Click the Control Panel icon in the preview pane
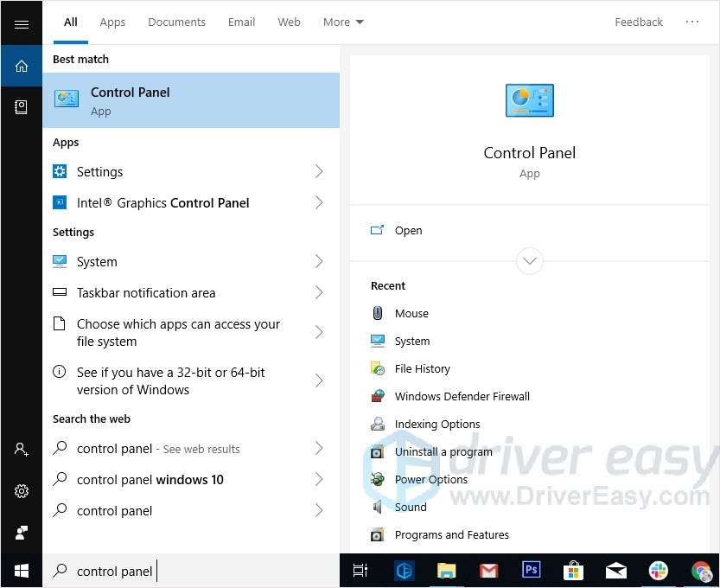 529,100
